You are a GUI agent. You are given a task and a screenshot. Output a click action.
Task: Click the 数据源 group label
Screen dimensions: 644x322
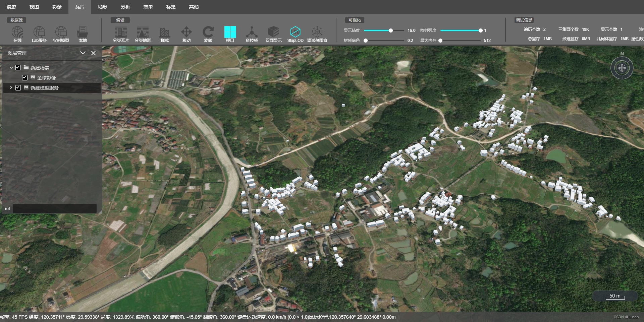[16, 20]
